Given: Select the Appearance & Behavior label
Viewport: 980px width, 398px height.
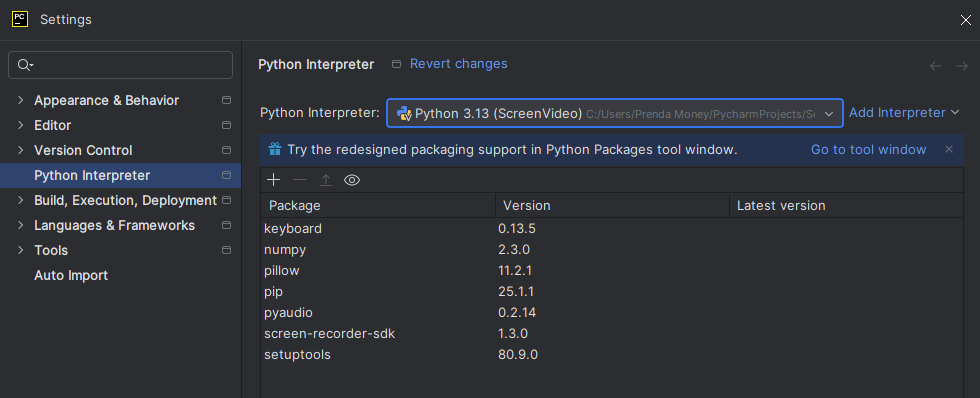Looking at the screenshot, I should click(106, 100).
